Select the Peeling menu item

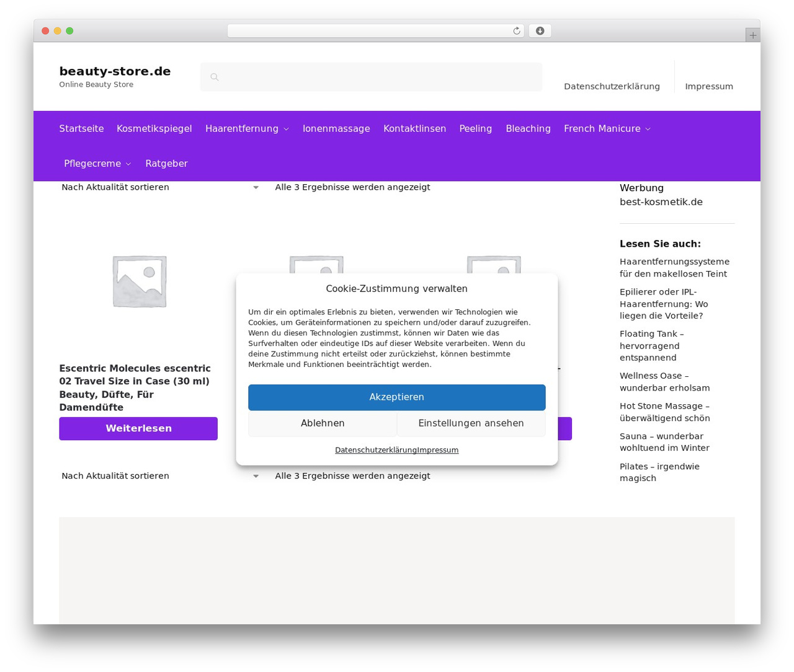[x=476, y=128]
